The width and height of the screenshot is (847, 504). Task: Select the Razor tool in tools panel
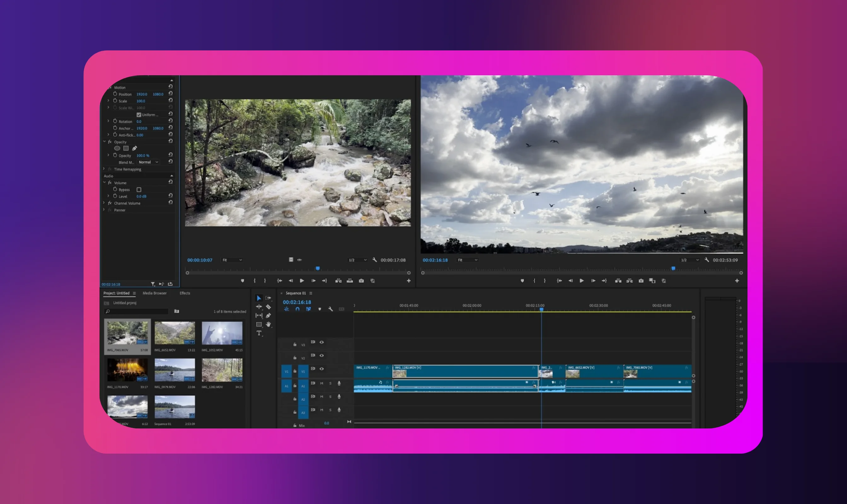(x=268, y=307)
